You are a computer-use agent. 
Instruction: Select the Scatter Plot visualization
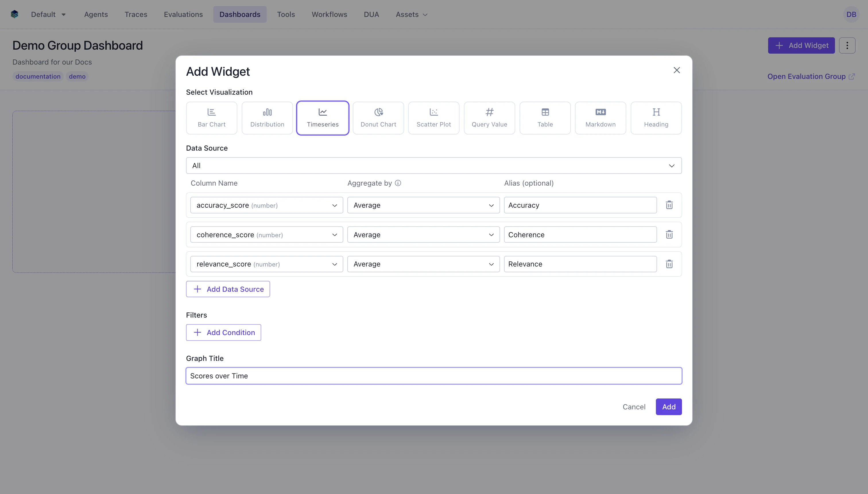(433, 118)
